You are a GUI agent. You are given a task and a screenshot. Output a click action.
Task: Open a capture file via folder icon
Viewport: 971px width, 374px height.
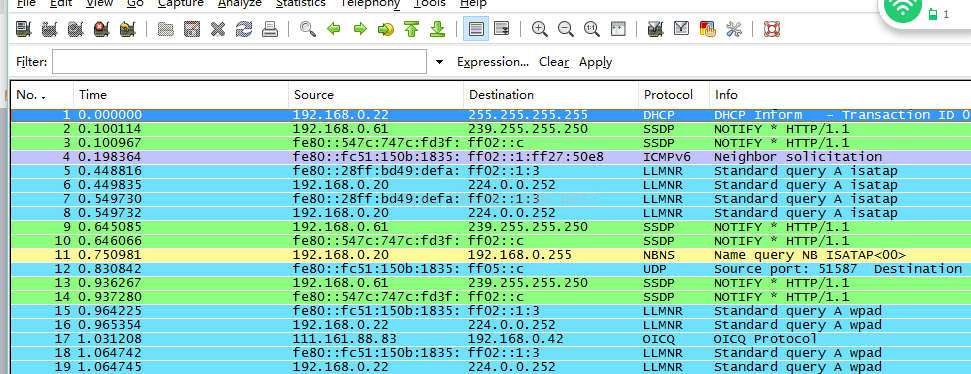tap(165, 29)
